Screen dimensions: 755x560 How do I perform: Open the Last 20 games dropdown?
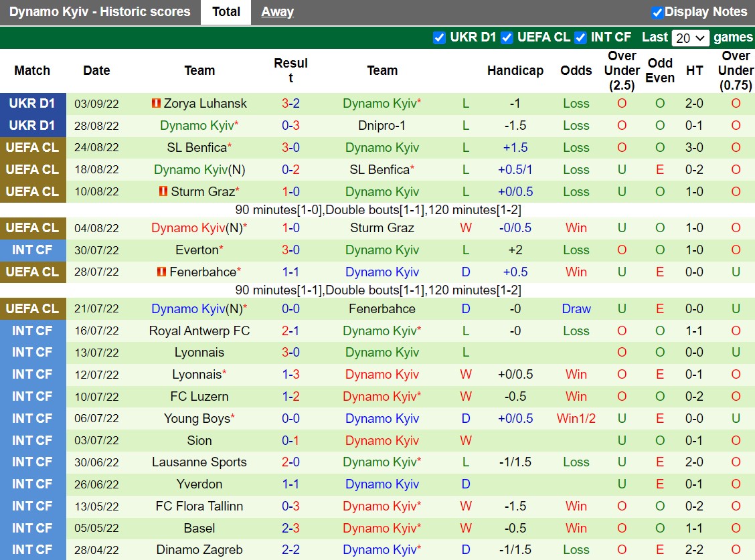tap(690, 38)
